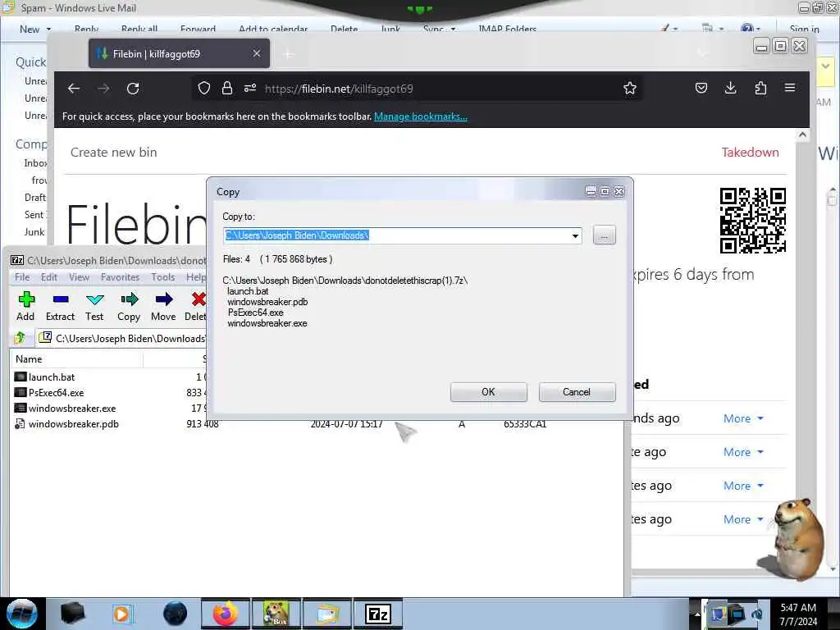This screenshot has height=630, width=840.
Task: Close the Filebin browser tab
Action: pos(257,53)
